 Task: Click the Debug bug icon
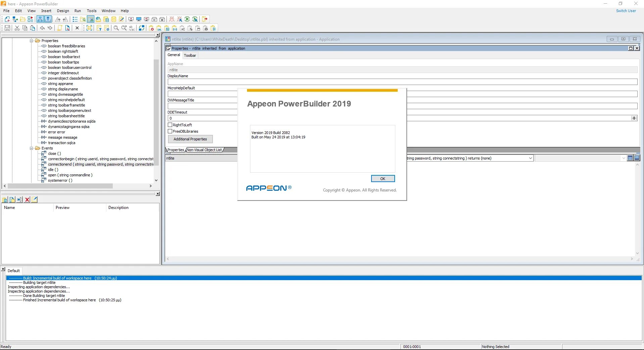point(172,19)
